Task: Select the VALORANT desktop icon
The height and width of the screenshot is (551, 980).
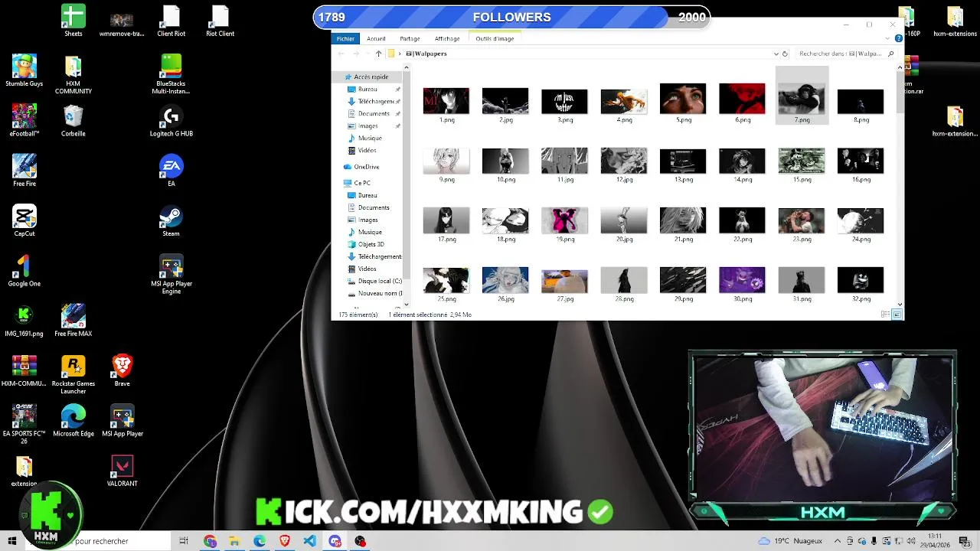Action: pos(122,471)
